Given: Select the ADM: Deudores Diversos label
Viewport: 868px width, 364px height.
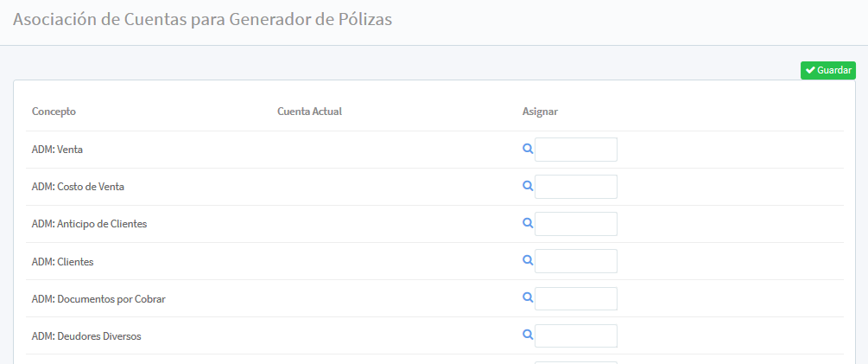Looking at the screenshot, I should tap(86, 336).
